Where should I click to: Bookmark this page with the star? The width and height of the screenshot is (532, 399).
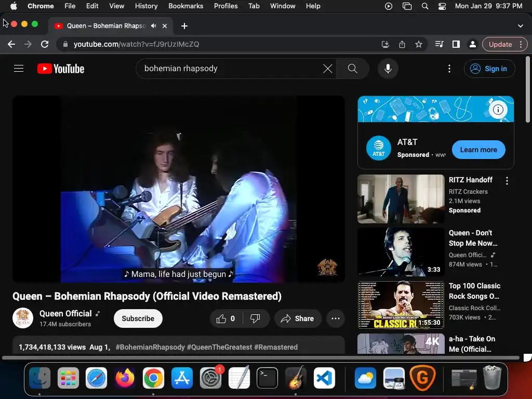click(x=419, y=45)
